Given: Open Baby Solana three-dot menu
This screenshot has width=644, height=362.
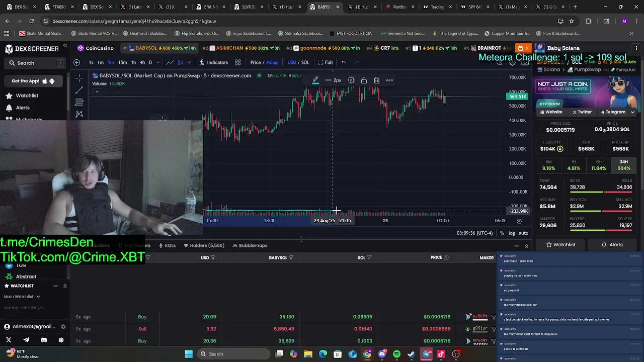Looking at the screenshot, I should [x=636, y=48].
